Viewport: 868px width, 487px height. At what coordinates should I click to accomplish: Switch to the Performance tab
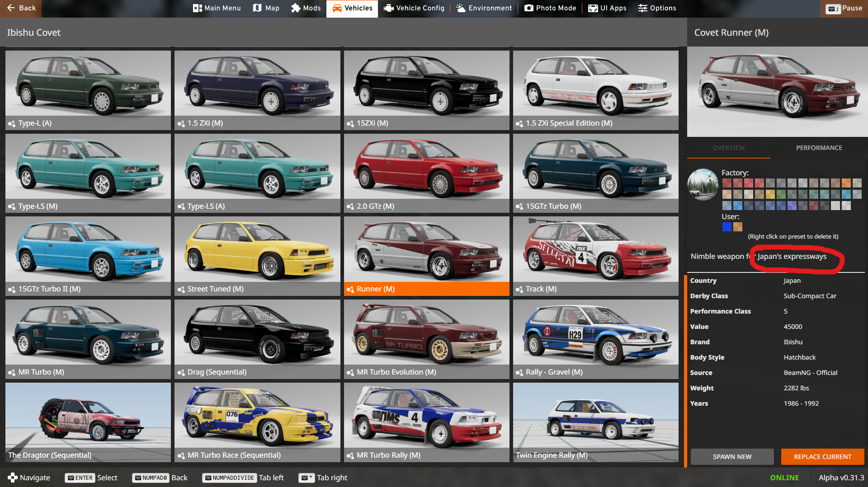(x=819, y=148)
